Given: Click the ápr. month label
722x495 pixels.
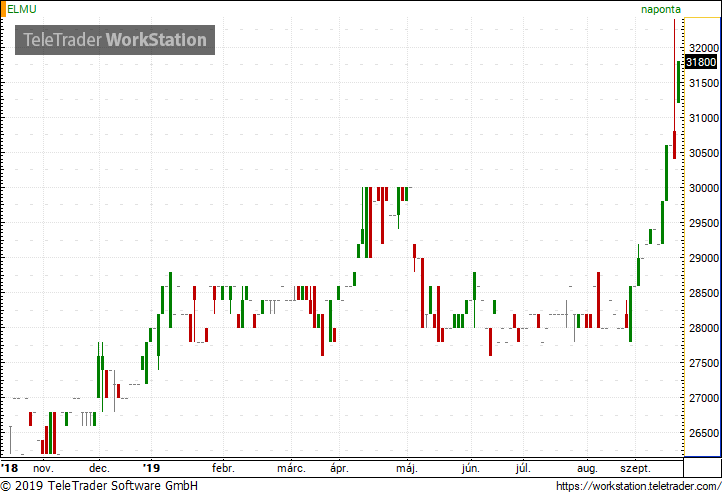Looking at the screenshot, I should pos(339,469).
